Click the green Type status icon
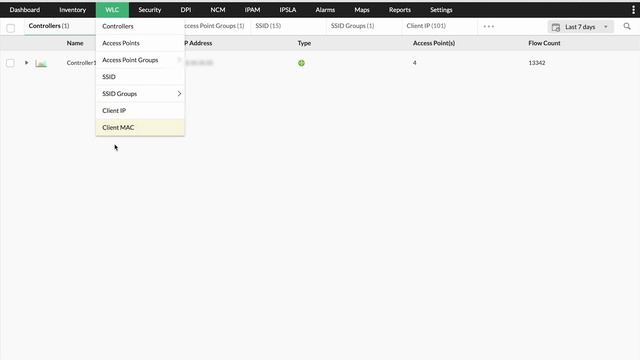 (x=301, y=63)
